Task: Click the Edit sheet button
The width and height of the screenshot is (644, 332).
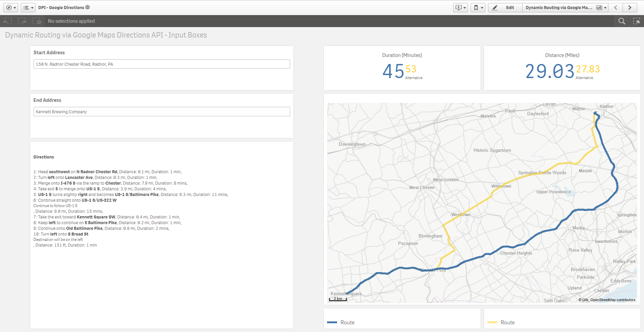Action: click(x=505, y=8)
